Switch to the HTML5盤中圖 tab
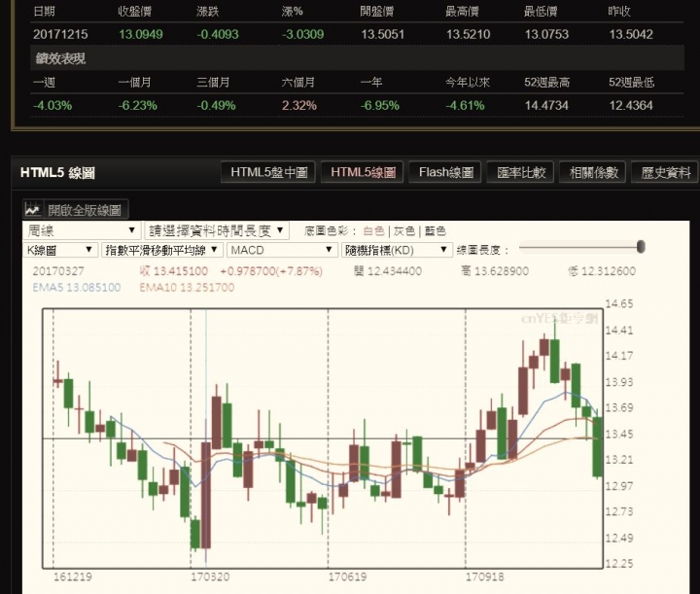This screenshot has width=700, height=594. [x=268, y=172]
